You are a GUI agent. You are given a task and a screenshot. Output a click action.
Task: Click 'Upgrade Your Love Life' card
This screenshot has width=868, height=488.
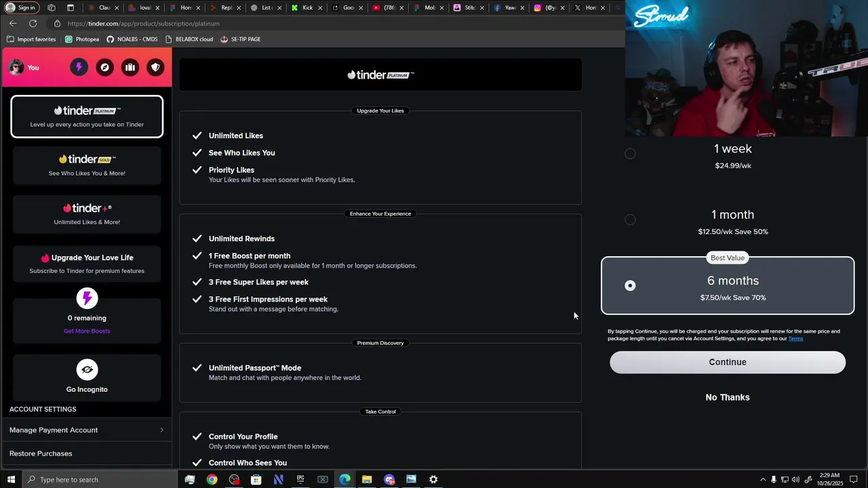coord(87,263)
